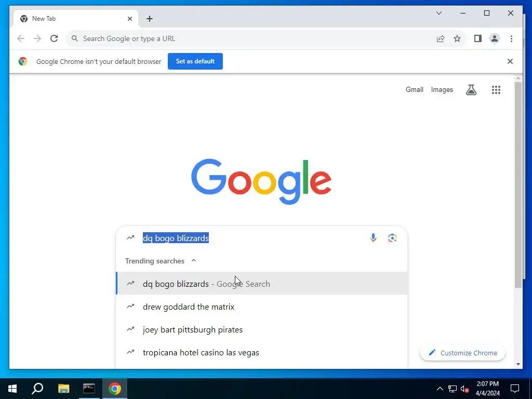Click the Chrome taskbar icon
The height and width of the screenshot is (399, 532).
(115, 389)
